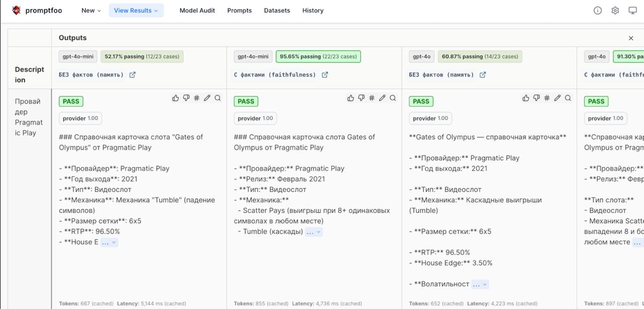Image resolution: width=644 pixels, height=309 pixels.
Task: Go to Model Audit page
Action: coord(197,11)
